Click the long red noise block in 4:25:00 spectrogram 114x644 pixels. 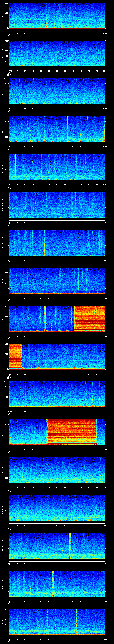[72, 432]
